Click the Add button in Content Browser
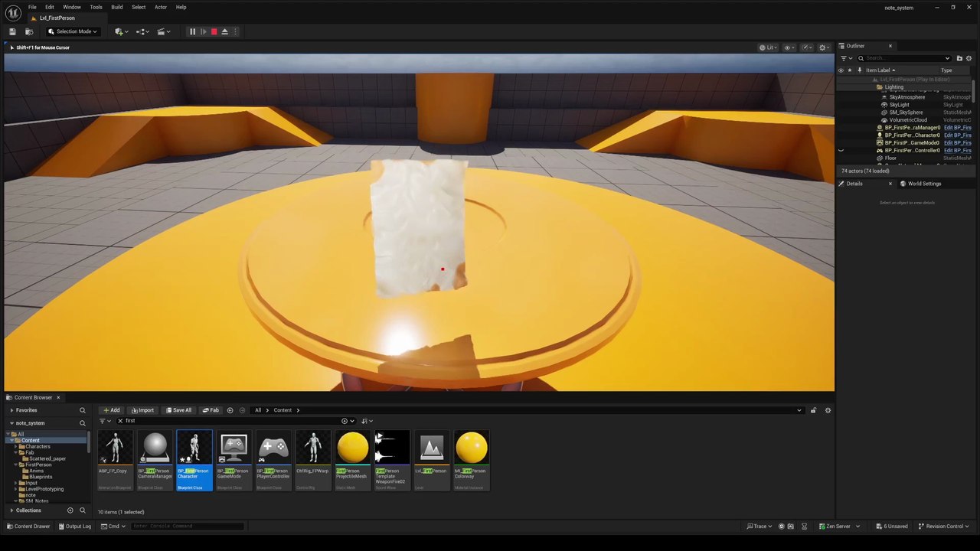This screenshot has height=551, width=980. [111, 410]
